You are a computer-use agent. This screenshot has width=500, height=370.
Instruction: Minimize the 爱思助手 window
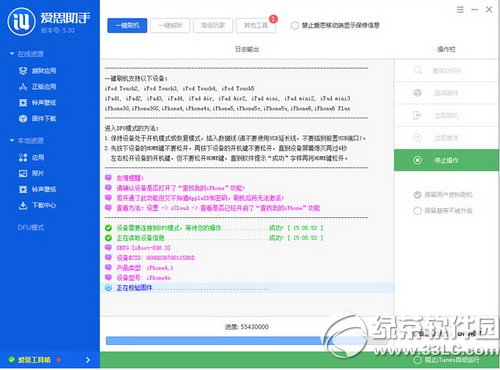pos(475,10)
